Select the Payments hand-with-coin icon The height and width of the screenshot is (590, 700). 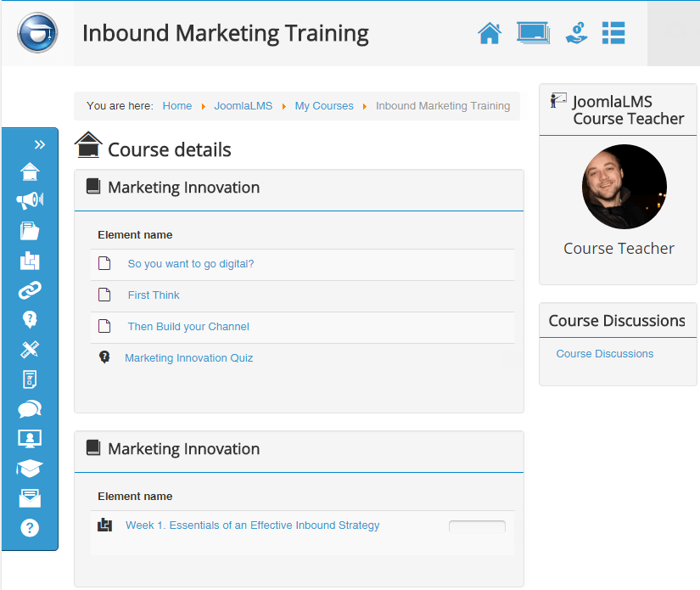tap(576, 32)
